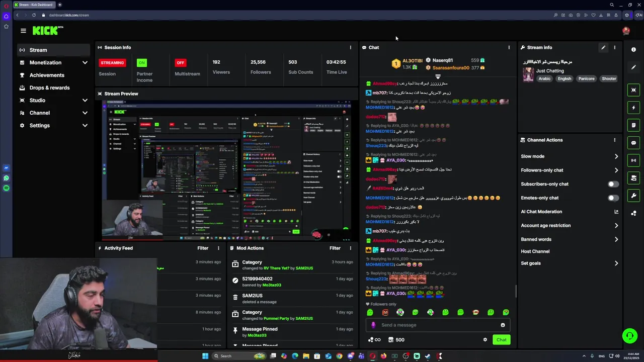Viewport: 644px width, 362px height.
Task: Click the user avatar at top right
Action: pyautogui.click(x=626, y=31)
